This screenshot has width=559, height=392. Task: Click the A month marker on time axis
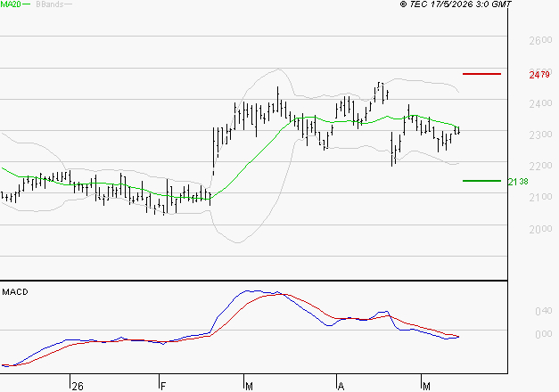[341, 387]
